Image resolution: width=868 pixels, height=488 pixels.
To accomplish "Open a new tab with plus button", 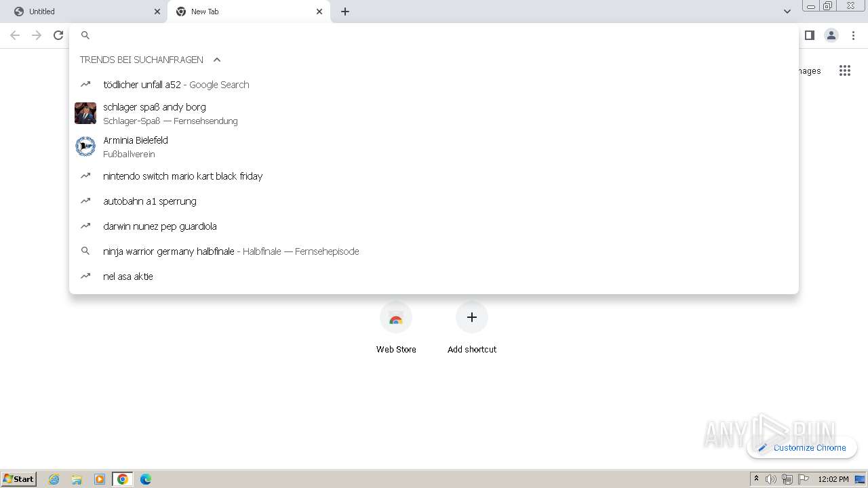I will coord(345,12).
